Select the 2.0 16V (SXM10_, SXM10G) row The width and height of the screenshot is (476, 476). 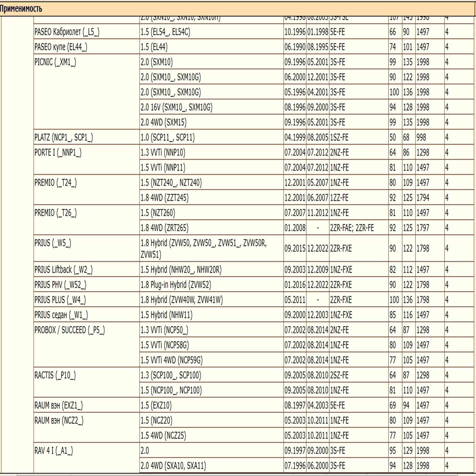[x=176, y=107]
